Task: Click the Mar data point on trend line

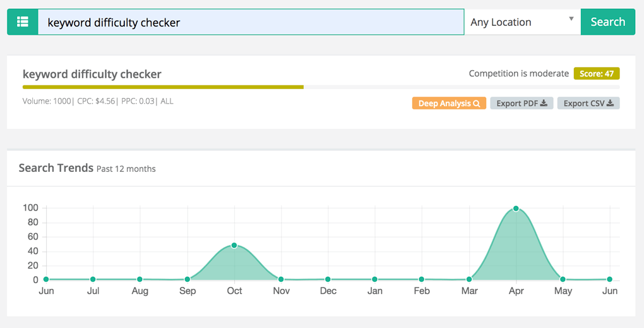Action: 469,279
